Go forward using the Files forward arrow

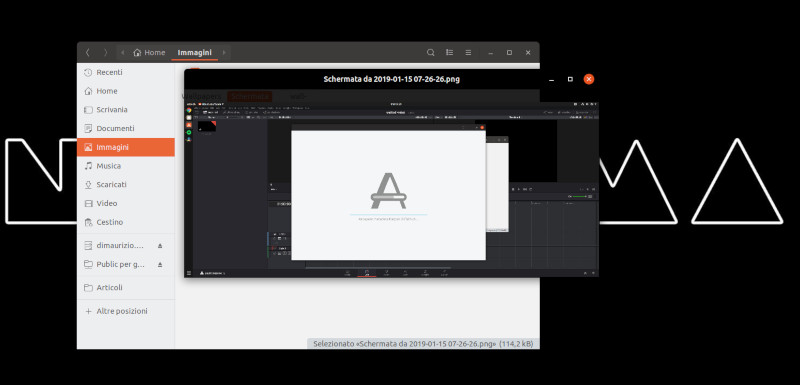pyautogui.click(x=106, y=53)
